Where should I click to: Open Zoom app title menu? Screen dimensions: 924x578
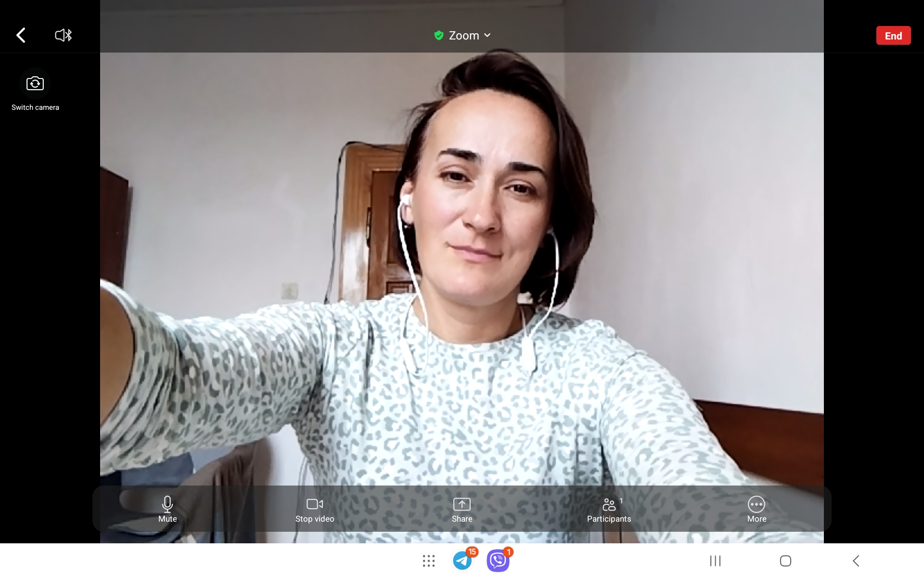click(462, 35)
